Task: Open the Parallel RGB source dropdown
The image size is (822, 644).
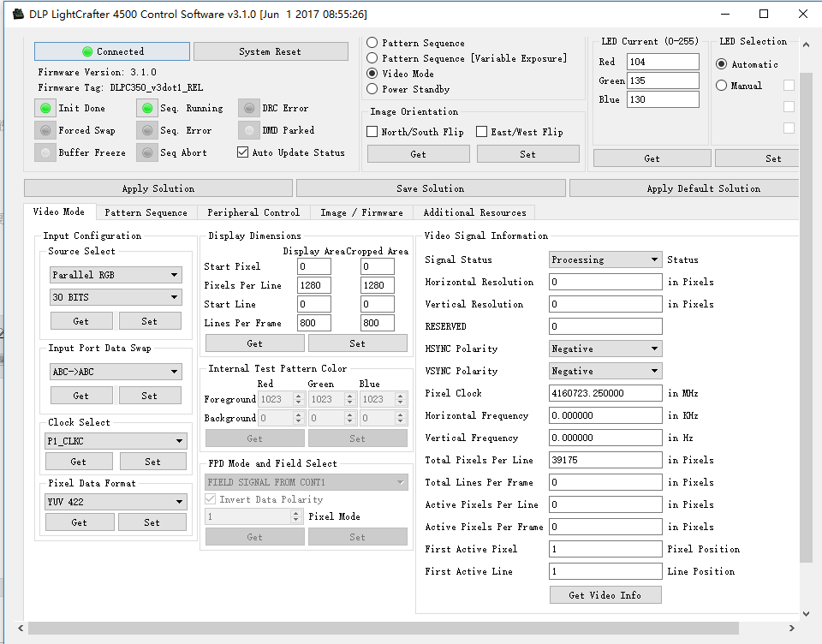Action: pyautogui.click(x=116, y=275)
